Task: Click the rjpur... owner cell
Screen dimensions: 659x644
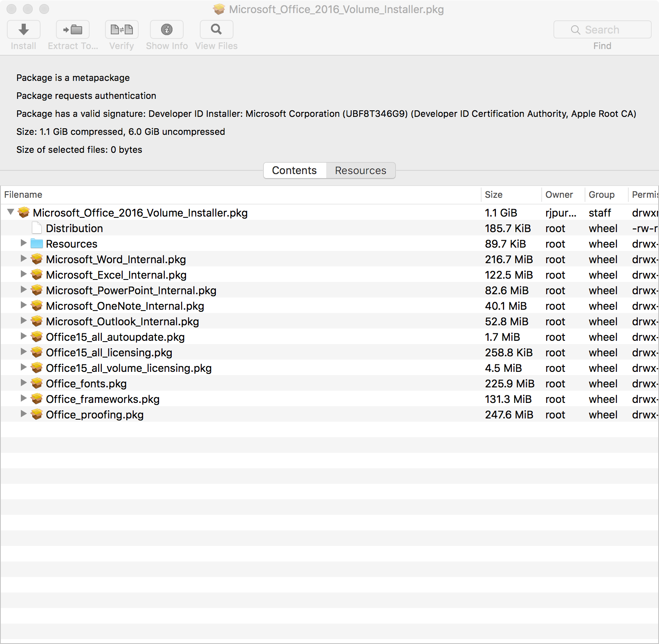Action: click(561, 213)
